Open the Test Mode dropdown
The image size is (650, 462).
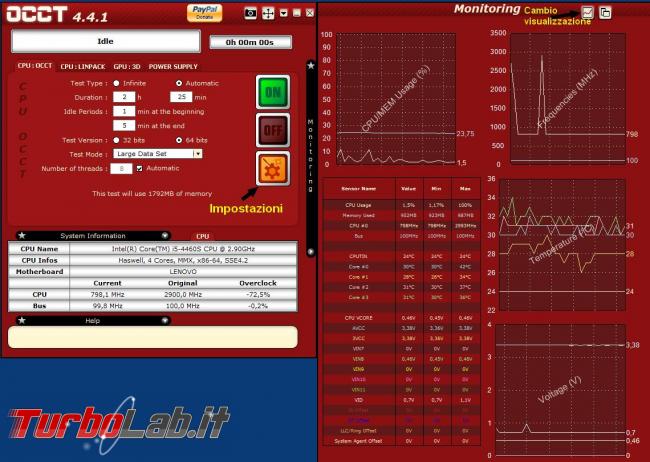pos(158,154)
